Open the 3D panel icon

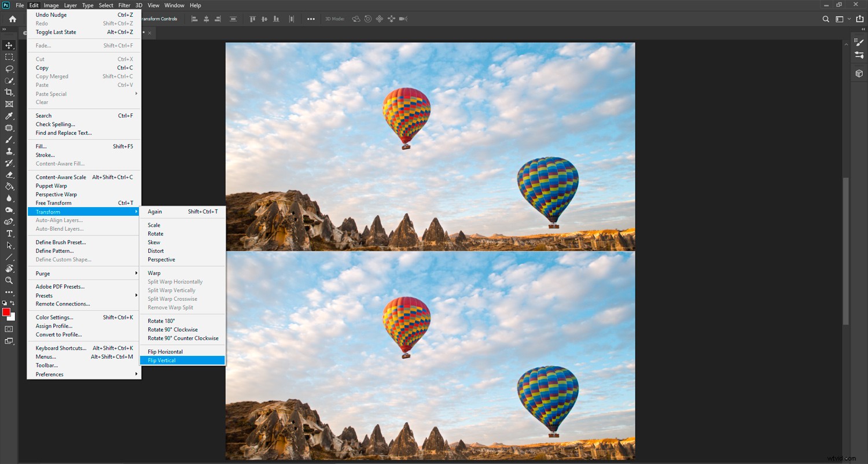point(859,73)
